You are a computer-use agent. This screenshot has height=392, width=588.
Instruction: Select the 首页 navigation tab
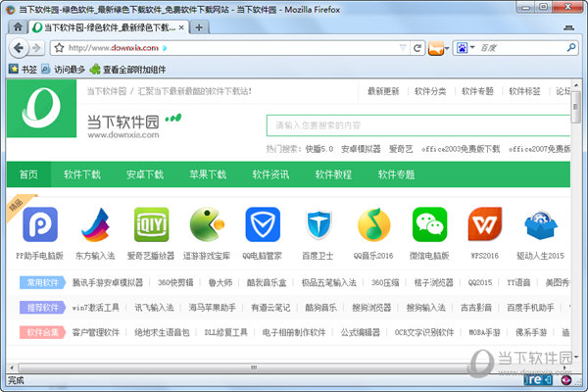(28, 174)
